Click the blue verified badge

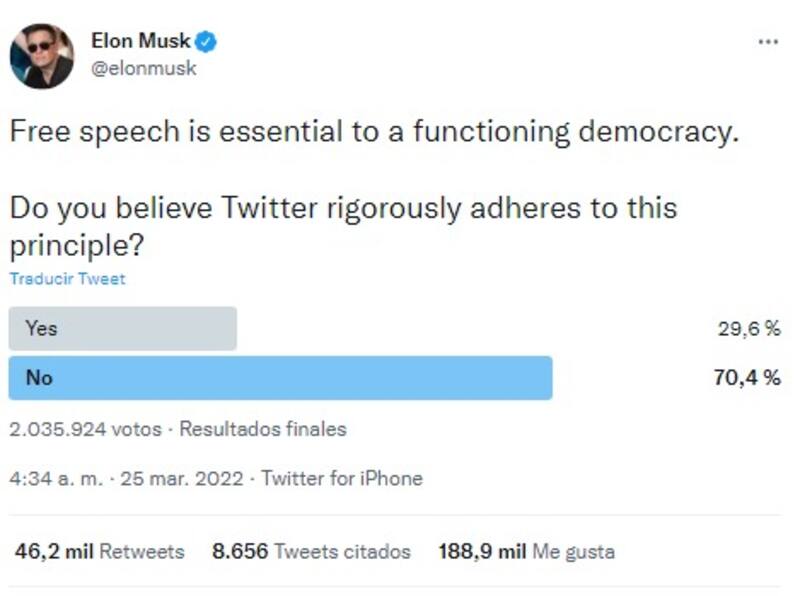tap(207, 42)
